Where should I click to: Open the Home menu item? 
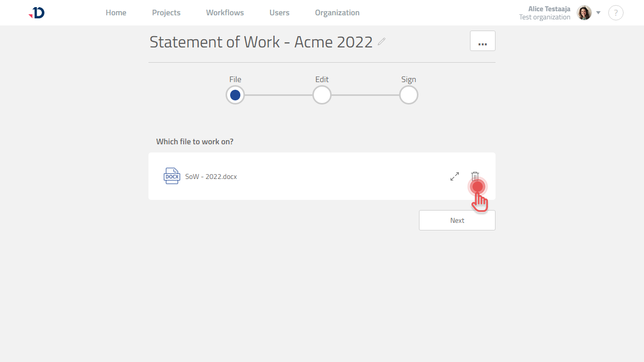(x=116, y=13)
